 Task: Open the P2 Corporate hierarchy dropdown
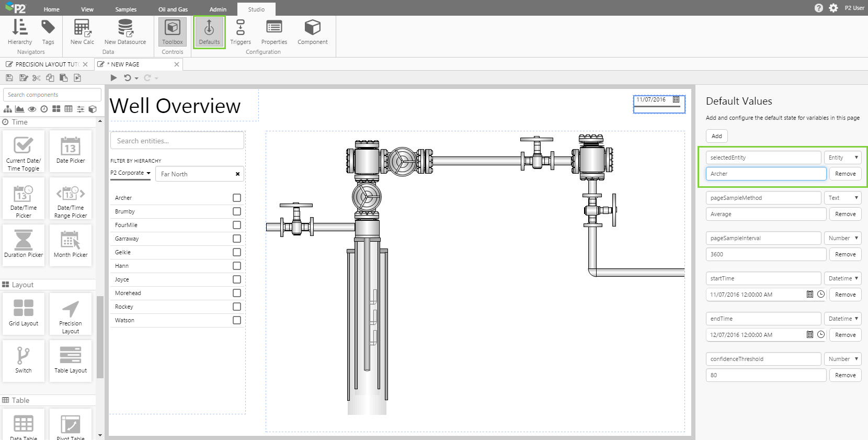(131, 173)
